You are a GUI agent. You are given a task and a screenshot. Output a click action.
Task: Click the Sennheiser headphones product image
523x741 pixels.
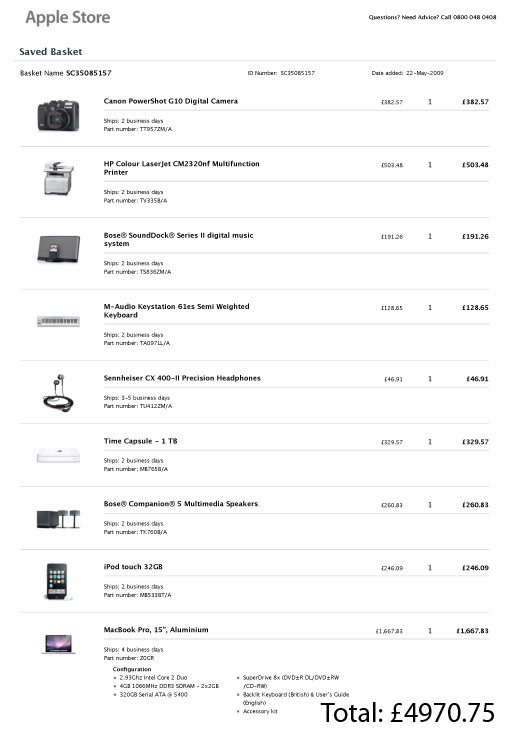pyautogui.click(x=58, y=393)
